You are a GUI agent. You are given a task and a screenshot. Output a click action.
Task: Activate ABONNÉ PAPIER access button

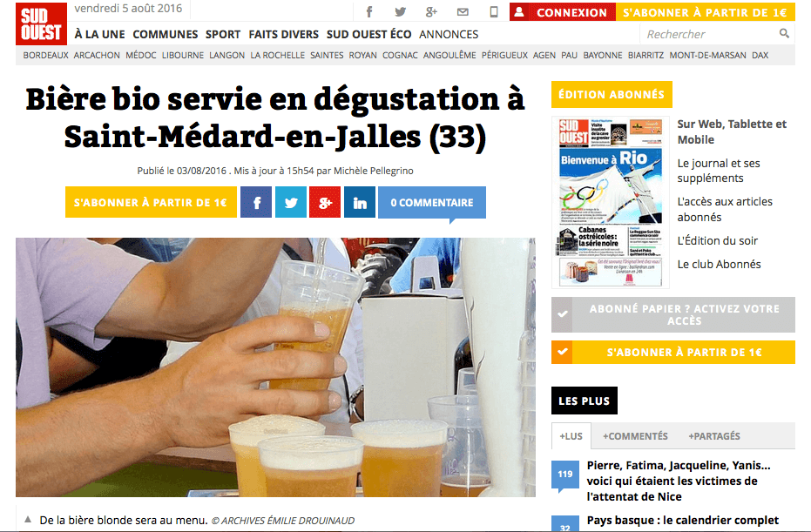click(672, 314)
